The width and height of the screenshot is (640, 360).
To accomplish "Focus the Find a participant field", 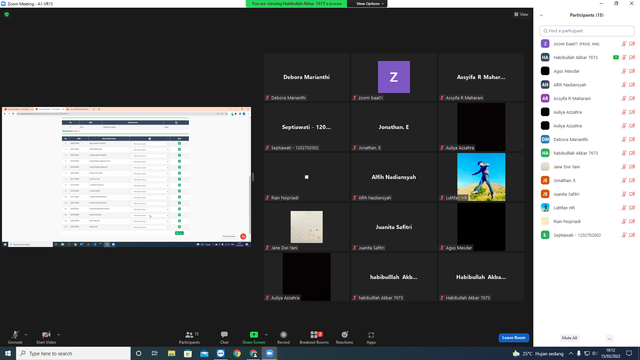I will [x=587, y=31].
